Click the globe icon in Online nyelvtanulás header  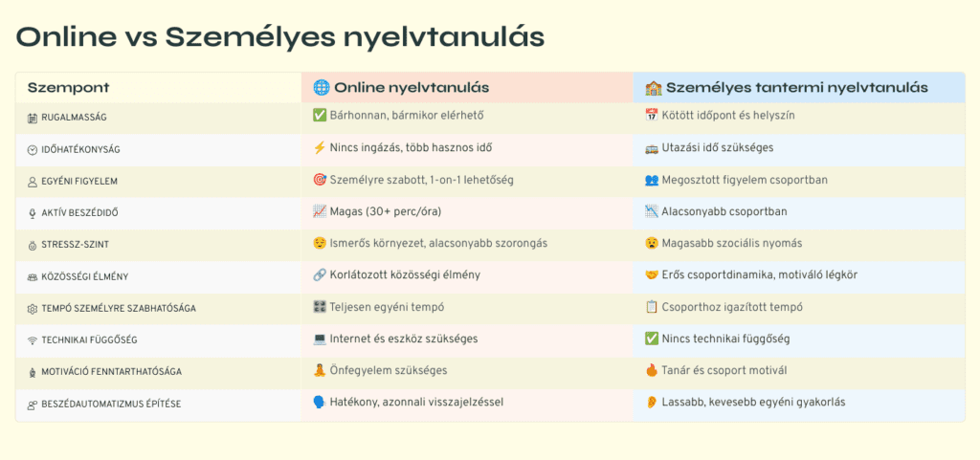[321, 88]
